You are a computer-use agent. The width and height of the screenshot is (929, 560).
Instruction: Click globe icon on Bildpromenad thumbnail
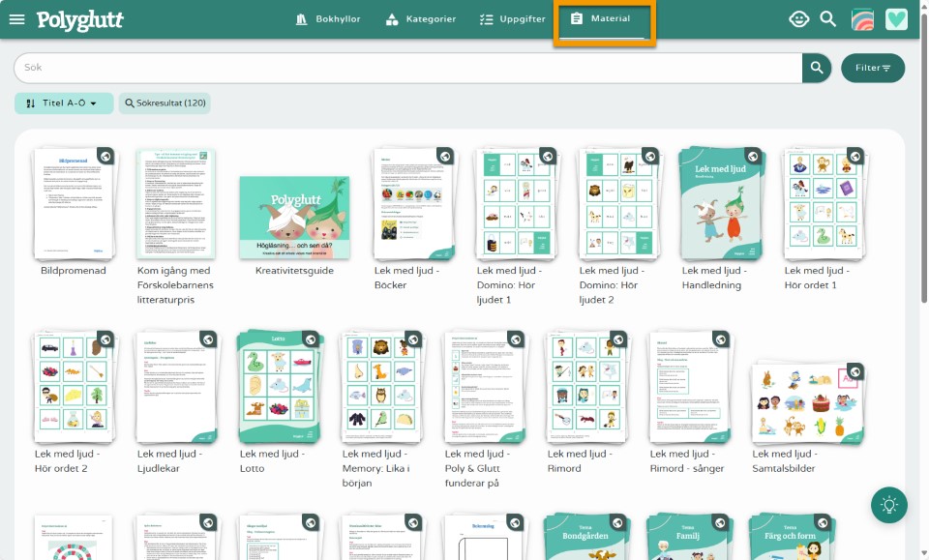point(105,156)
